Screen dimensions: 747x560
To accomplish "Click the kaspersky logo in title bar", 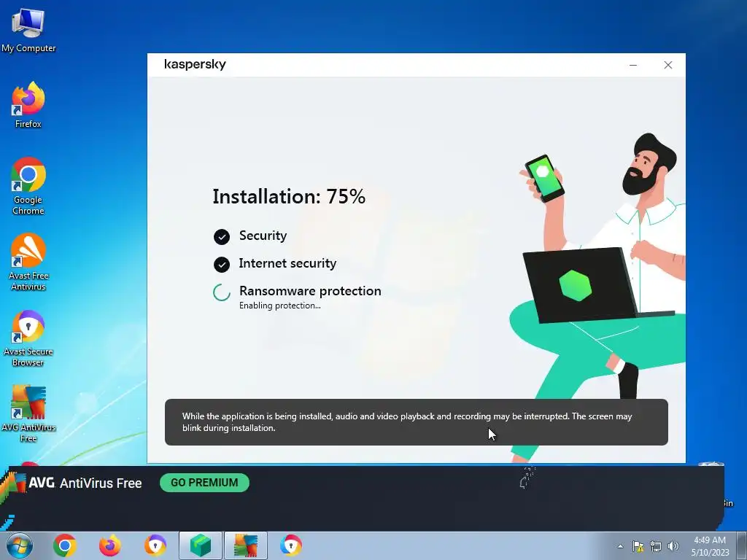I will click(x=195, y=64).
